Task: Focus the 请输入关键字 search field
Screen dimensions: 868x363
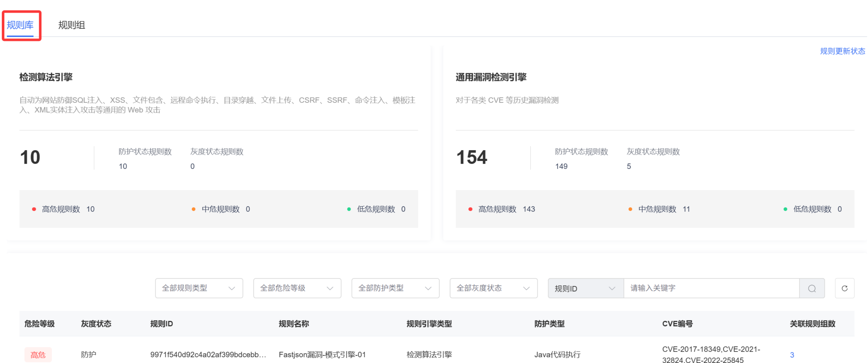Action: click(711, 288)
